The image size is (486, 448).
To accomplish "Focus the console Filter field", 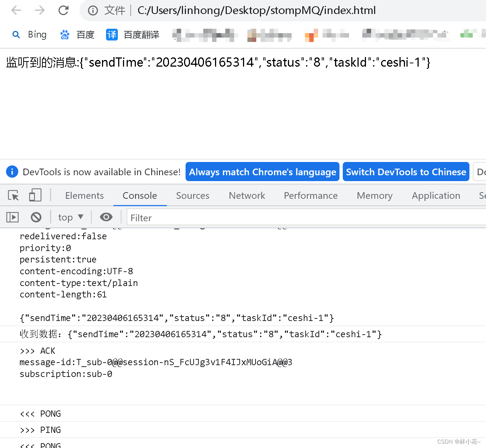I will [306, 218].
